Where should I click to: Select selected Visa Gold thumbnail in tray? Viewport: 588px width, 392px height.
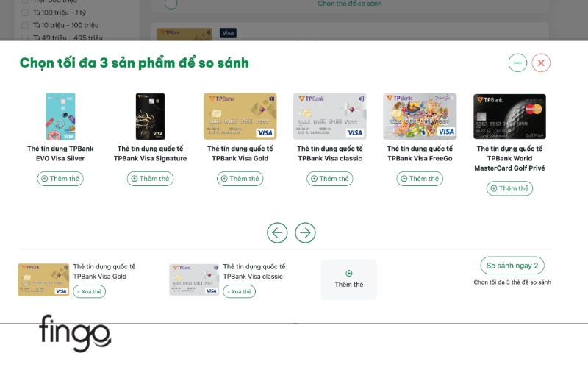tap(43, 279)
